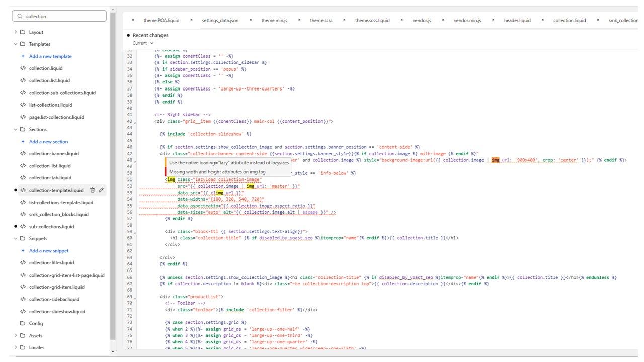This screenshot has width=644, height=362.
Task: Expand the Layout folder
Action: [16, 32]
